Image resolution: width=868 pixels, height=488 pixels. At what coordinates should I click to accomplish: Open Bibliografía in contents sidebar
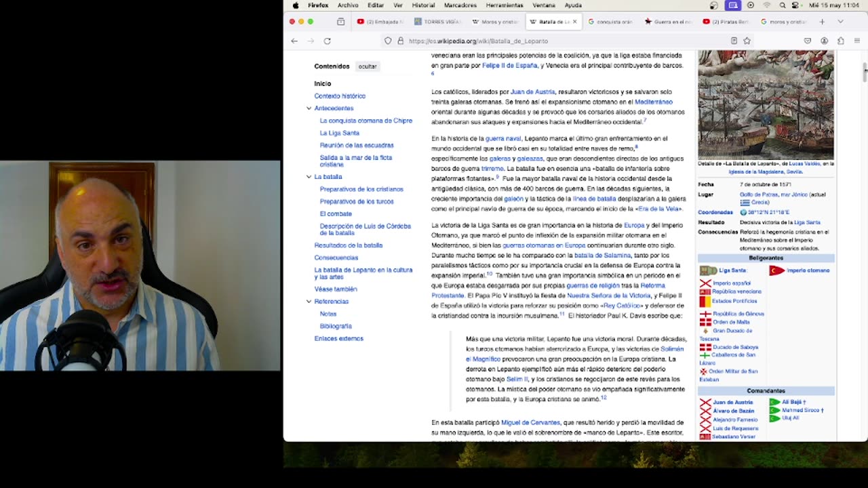pos(336,326)
